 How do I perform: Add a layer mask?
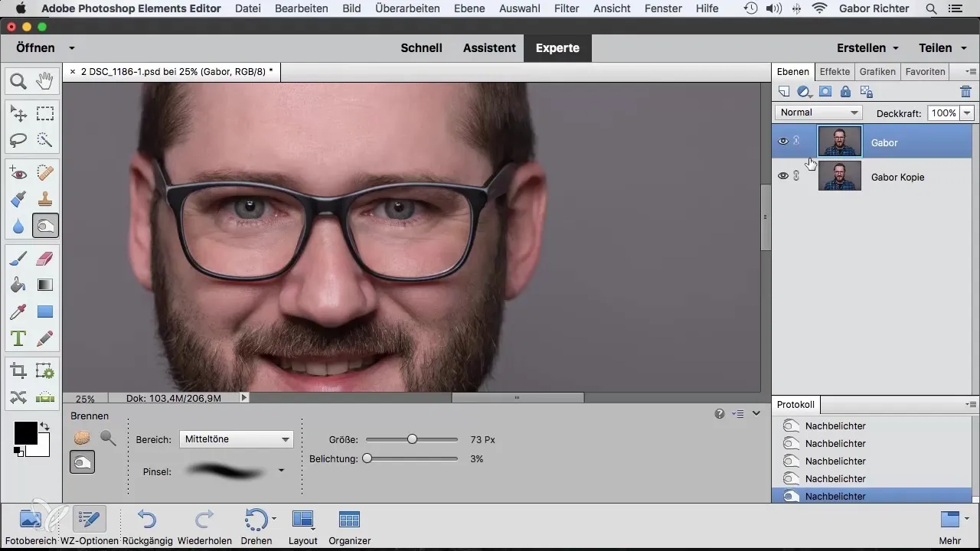coord(825,92)
